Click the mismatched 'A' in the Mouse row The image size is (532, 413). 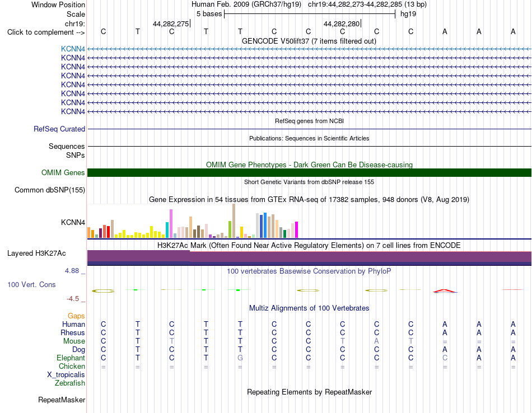pos(377,341)
